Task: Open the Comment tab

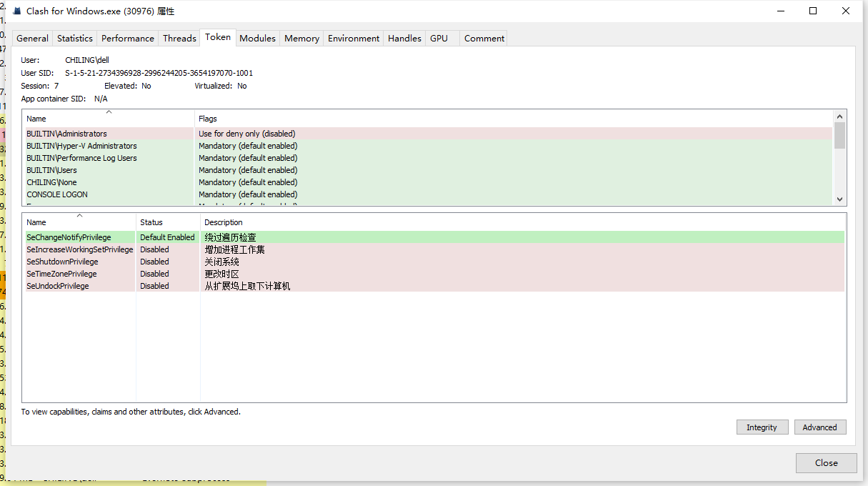Action: point(484,39)
